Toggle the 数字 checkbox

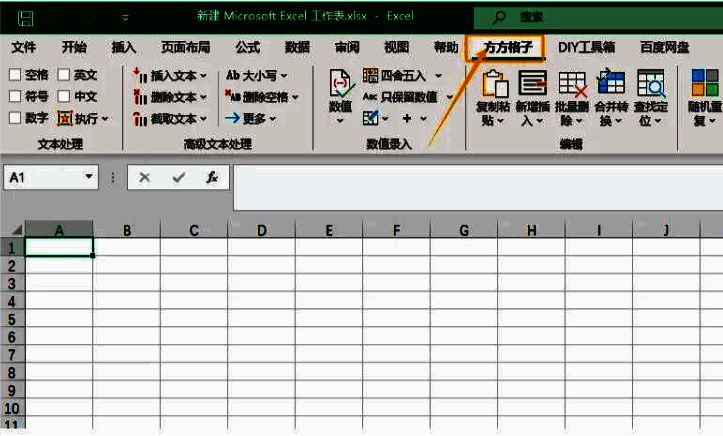pyautogui.click(x=15, y=118)
